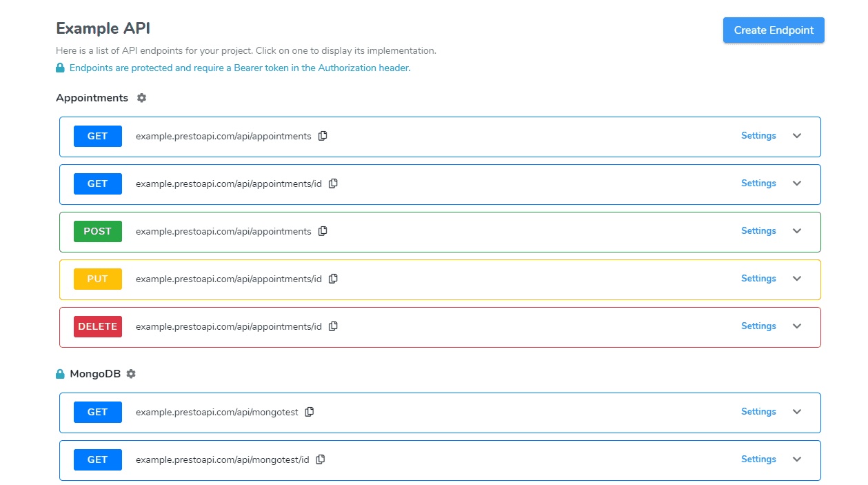Click the Create Endpoint button
This screenshot has height=485, width=868.
point(773,30)
